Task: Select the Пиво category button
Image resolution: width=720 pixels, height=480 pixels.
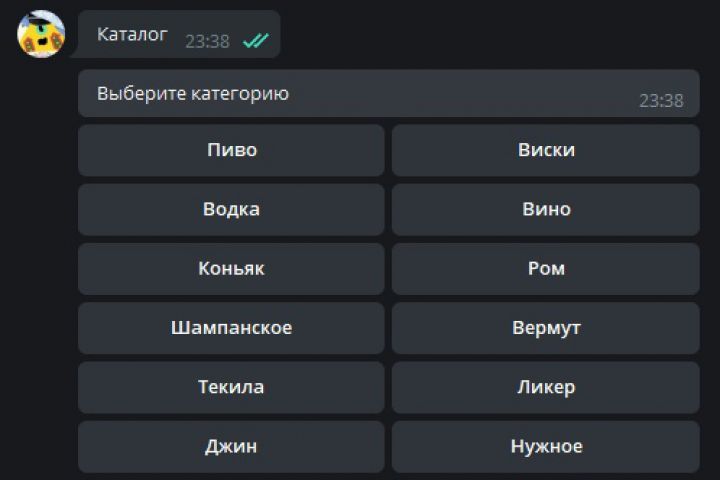Action: [x=231, y=150]
